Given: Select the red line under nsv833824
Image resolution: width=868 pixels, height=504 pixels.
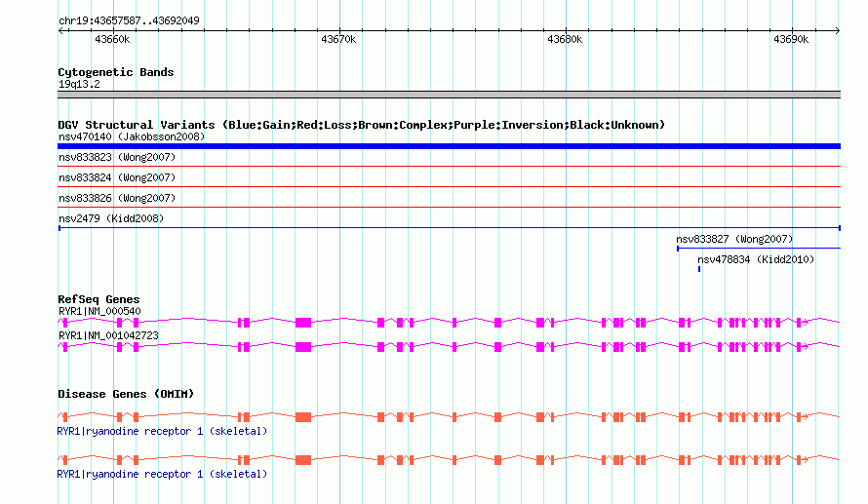Looking at the screenshot, I should tap(449, 186).
